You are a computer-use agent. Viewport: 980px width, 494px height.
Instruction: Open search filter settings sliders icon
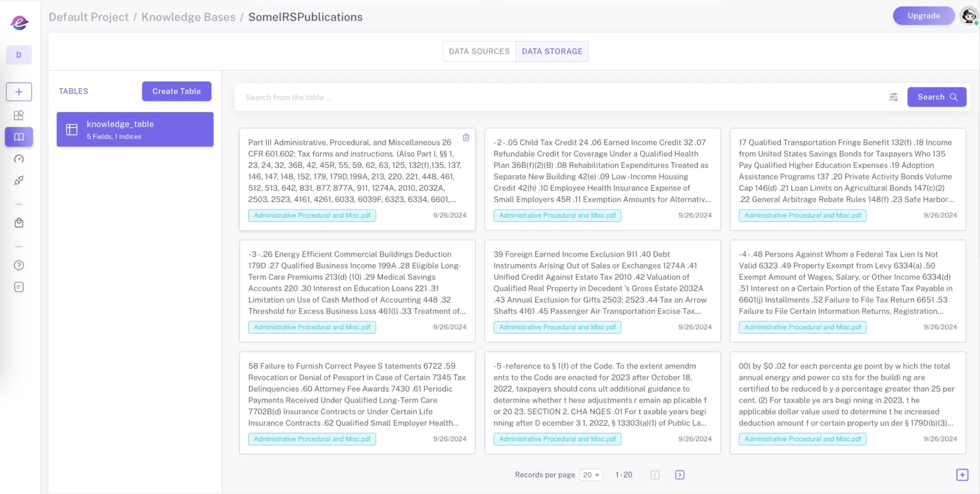(x=893, y=97)
